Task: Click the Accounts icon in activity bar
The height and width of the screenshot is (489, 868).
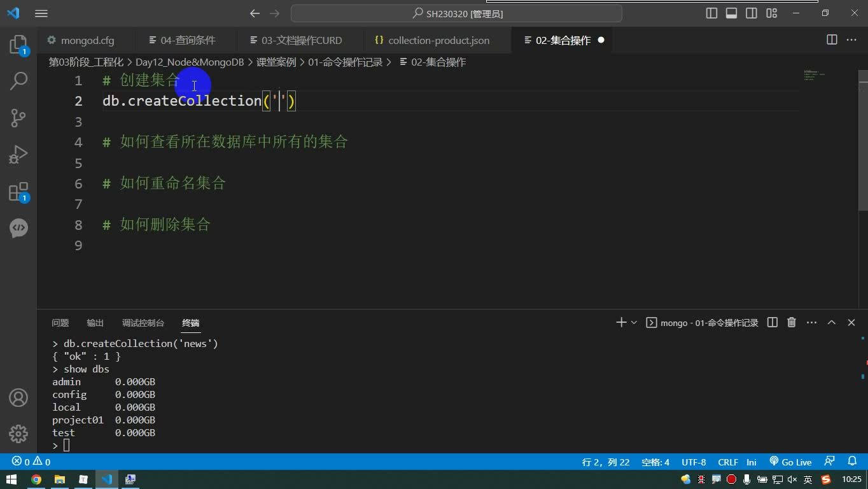Action: (18, 398)
